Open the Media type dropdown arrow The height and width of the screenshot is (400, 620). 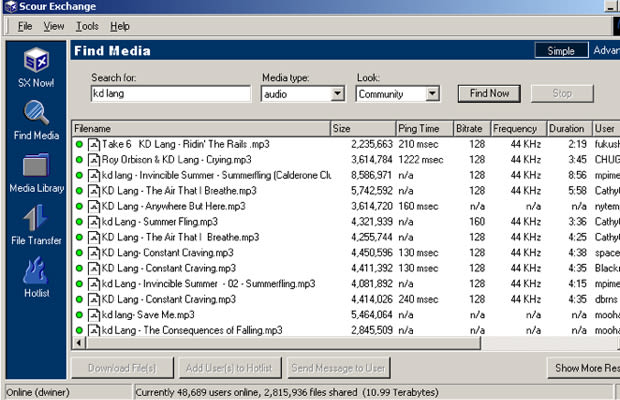point(337,94)
